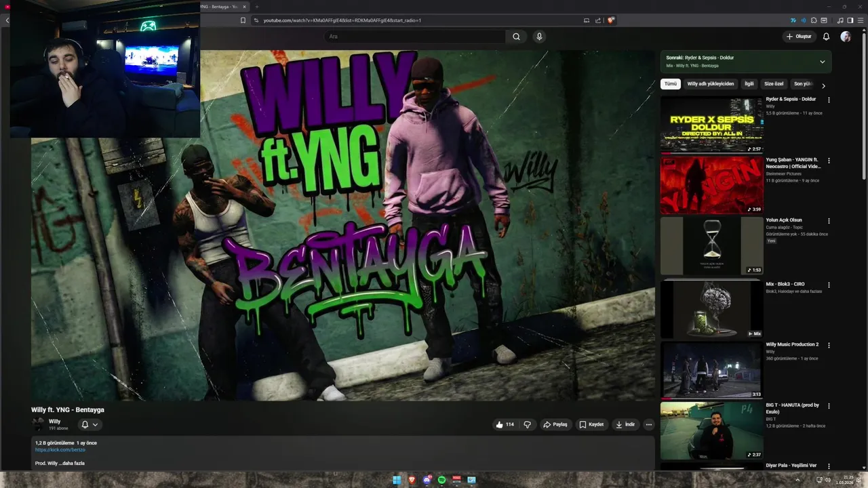Select the Son yük... filter chip
Image resolution: width=868 pixels, height=488 pixels.
click(803, 84)
